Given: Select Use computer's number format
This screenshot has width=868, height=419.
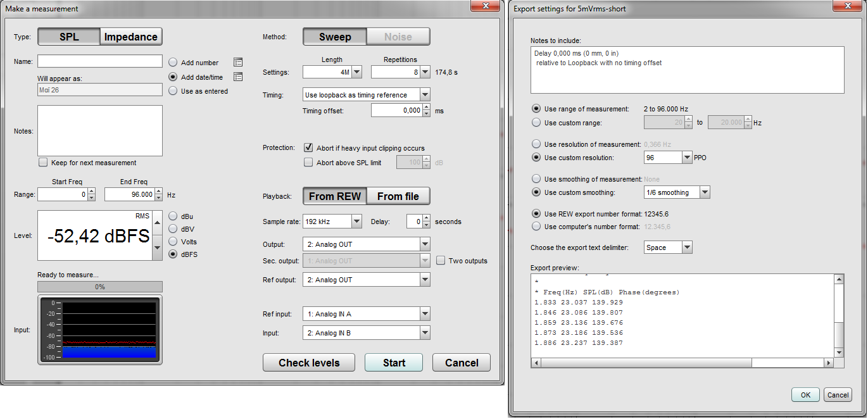Looking at the screenshot, I should click(536, 227).
